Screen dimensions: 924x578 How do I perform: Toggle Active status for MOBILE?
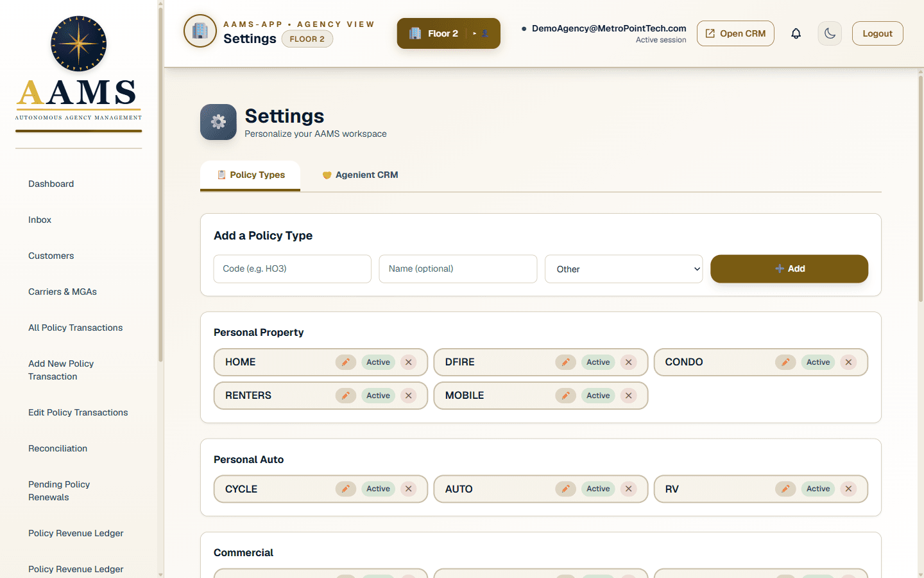pyautogui.click(x=598, y=396)
